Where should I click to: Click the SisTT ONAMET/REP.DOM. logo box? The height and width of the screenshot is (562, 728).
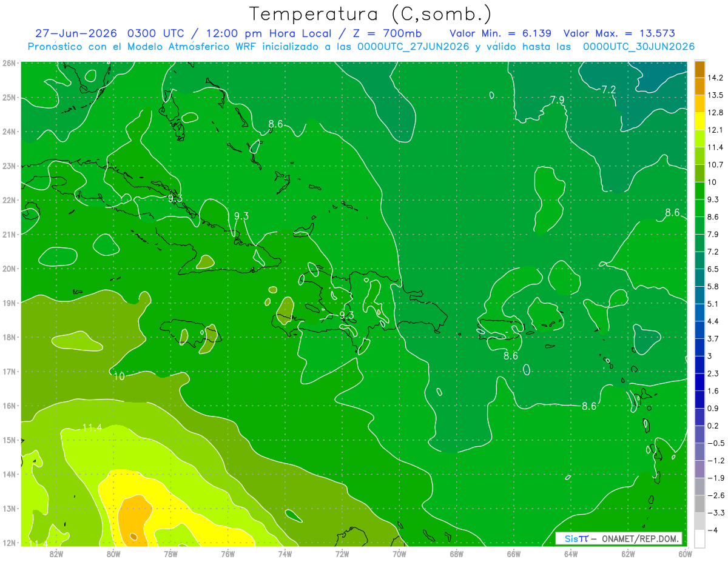pos(619,538)
